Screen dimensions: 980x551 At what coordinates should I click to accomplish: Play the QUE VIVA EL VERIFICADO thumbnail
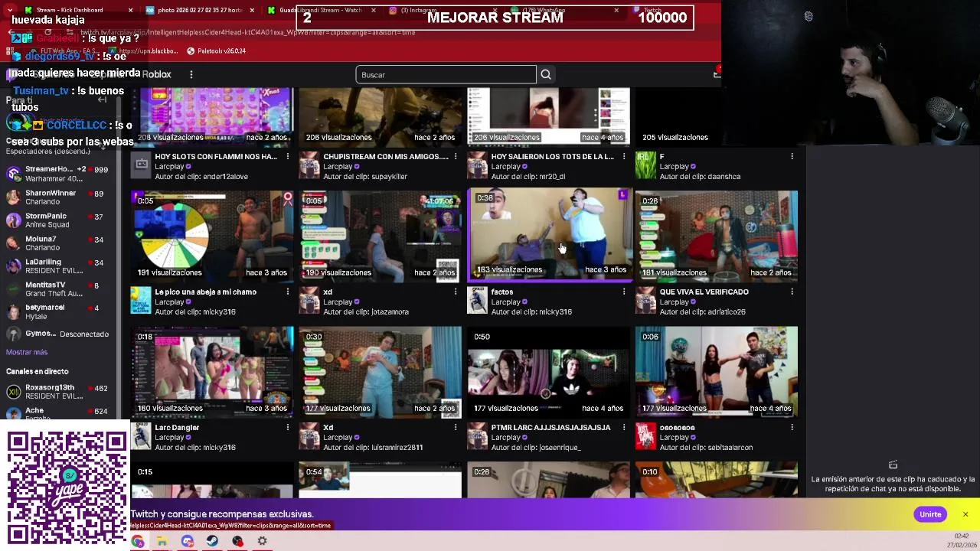click(717, 236)
